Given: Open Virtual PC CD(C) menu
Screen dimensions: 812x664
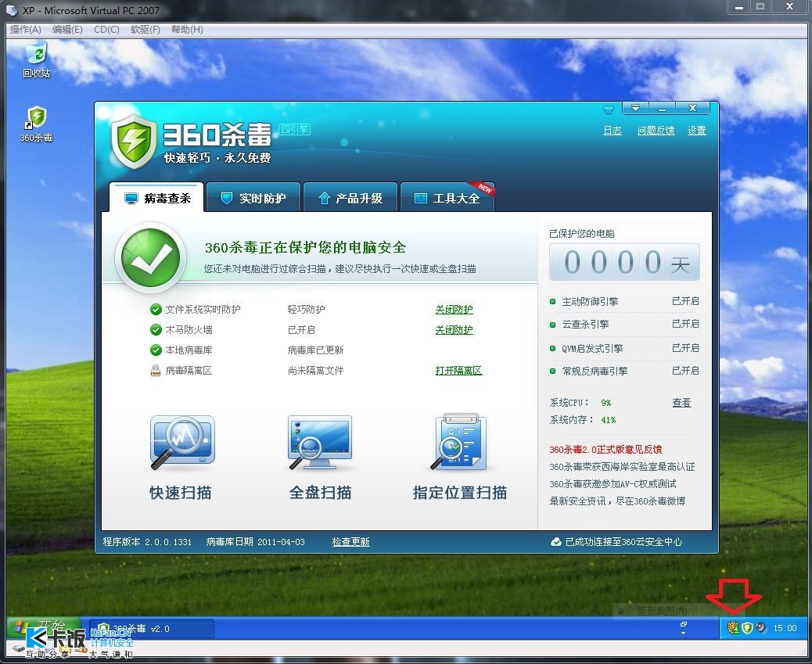Looking at the screenshot, I should point(106,30).
